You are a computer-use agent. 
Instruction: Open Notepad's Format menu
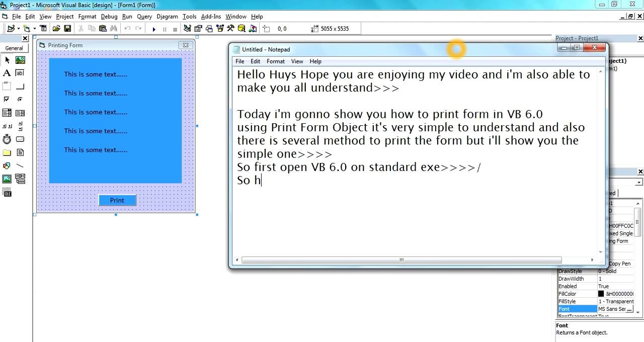tap(276, 61)
